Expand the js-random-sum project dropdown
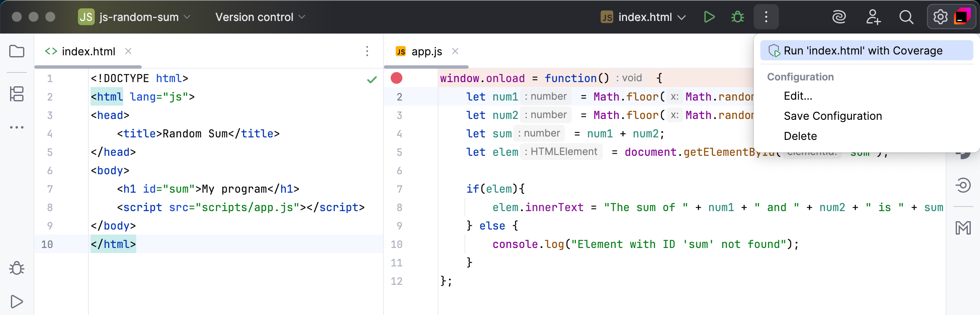 coord(134,17)
